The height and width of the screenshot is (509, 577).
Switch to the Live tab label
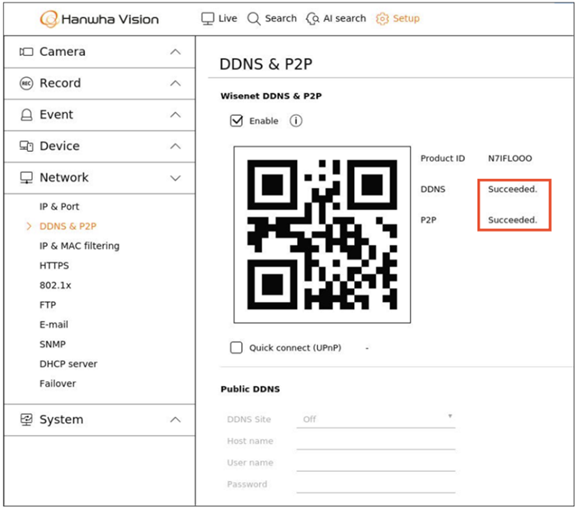(x=228, y=18)
